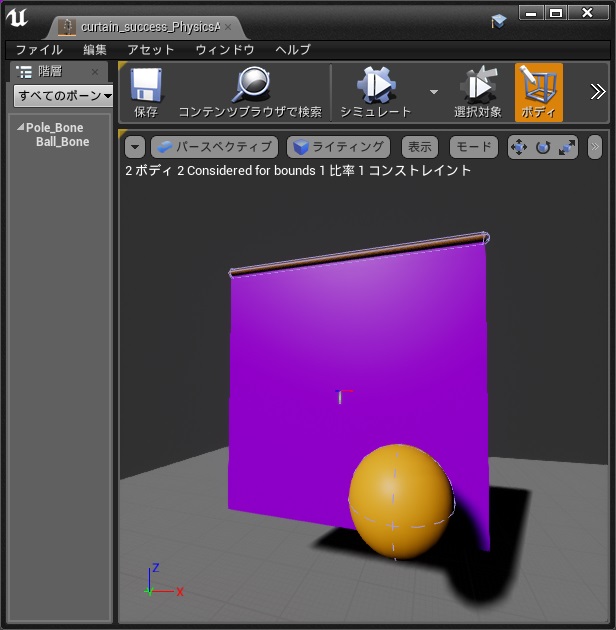Open the 表示 show menu button
Screen dimensions: 616x630
[420, 147]
